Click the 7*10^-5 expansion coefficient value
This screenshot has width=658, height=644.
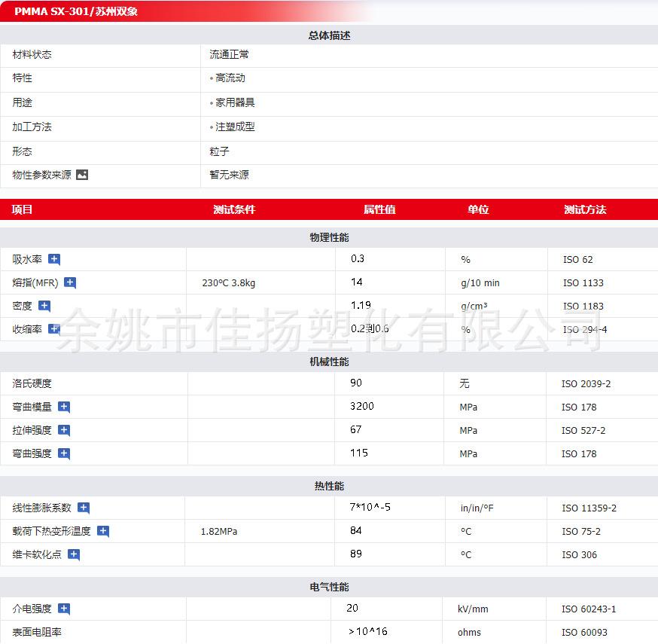tap(370, 507)
